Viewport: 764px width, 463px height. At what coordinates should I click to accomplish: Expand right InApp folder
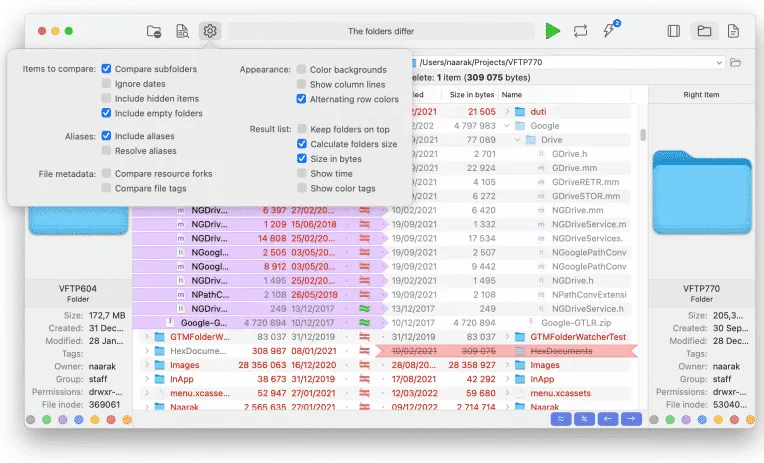pyautogui.click(x=507, y=379)
